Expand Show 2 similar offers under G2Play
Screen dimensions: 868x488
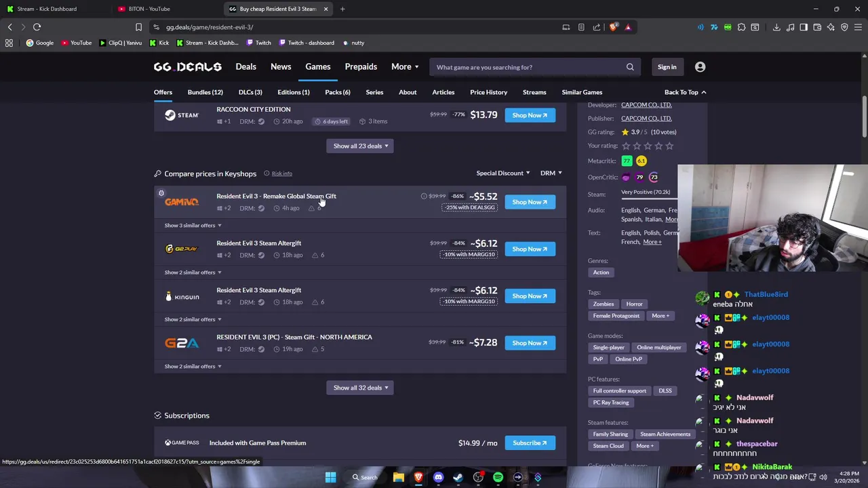click(193, 272)
